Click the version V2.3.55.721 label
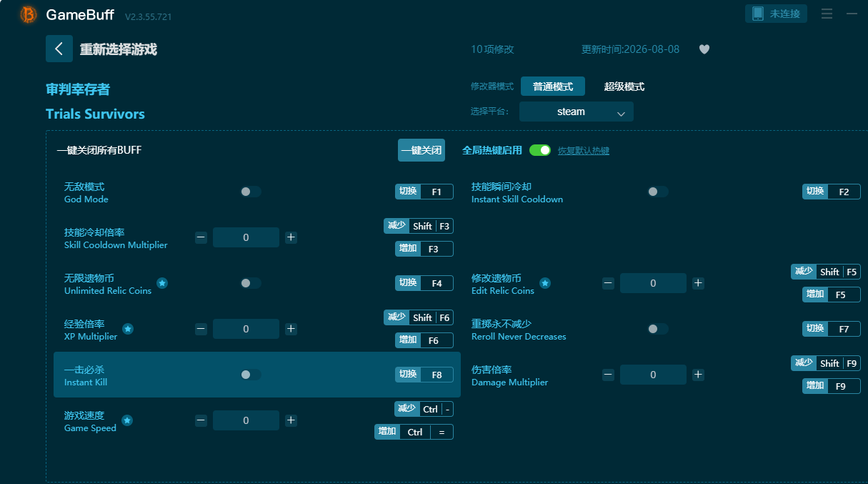 coord(148,16)
